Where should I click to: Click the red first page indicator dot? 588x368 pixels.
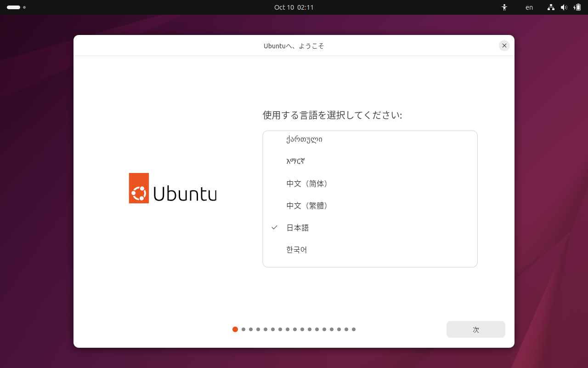tap(235, 329)
